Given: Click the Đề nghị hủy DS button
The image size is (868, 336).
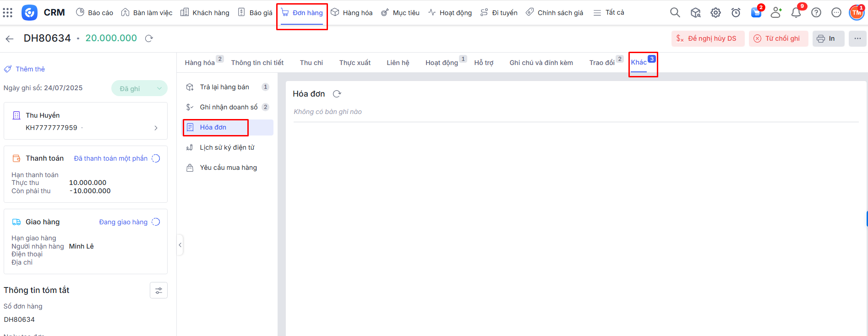Looking at the screenshot, I should click(708, 38).
